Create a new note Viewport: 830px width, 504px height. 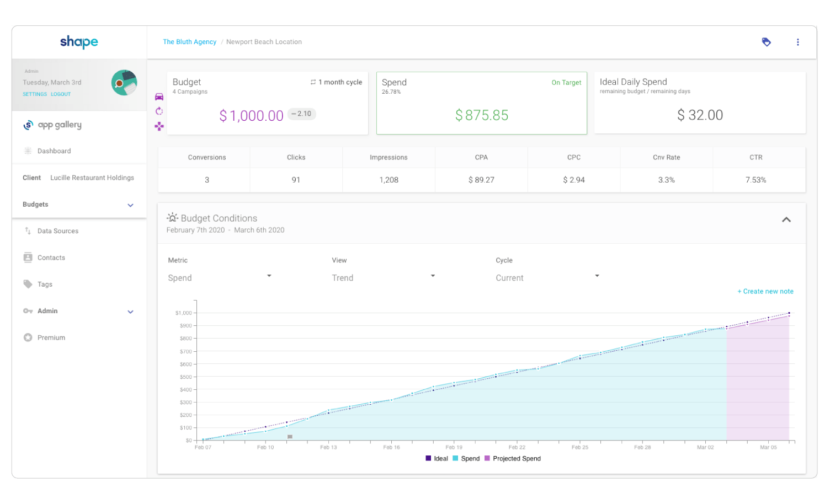point(765,291)
